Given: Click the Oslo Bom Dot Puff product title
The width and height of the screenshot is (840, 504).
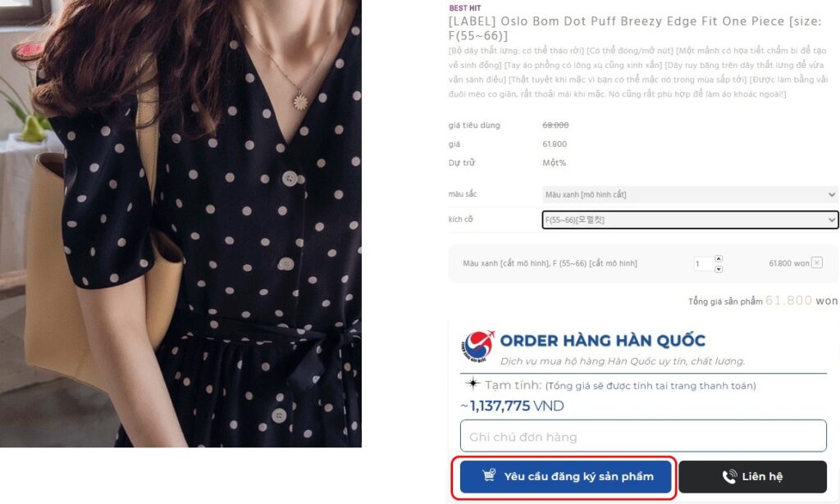Looking at the screenshot, I should tap(634, 29).
